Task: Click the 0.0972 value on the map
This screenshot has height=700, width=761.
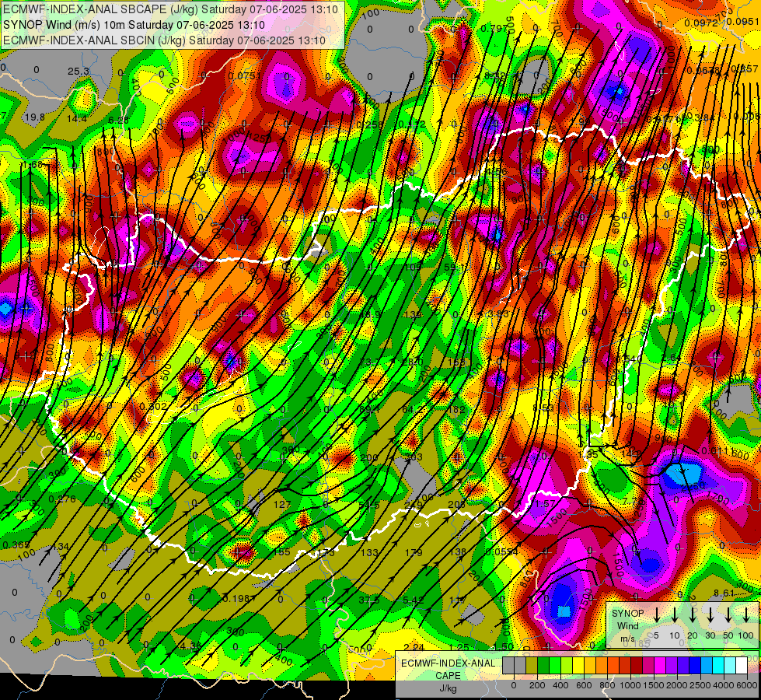Action: 701,23
